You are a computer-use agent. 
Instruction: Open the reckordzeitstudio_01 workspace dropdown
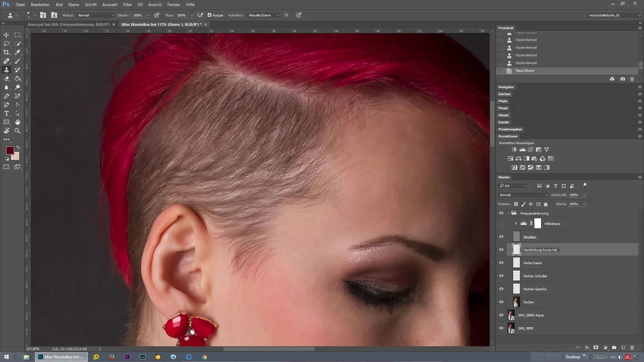[x=614, y=15]
